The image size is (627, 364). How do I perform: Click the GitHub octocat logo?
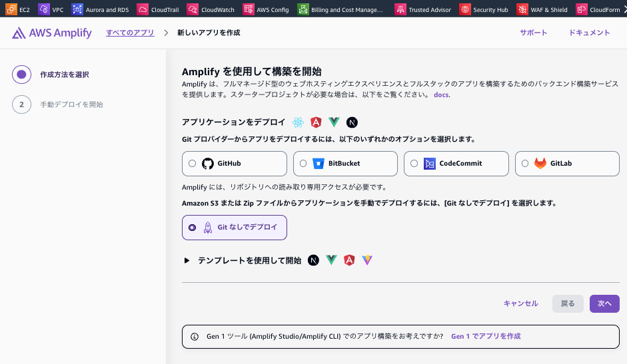208,164
